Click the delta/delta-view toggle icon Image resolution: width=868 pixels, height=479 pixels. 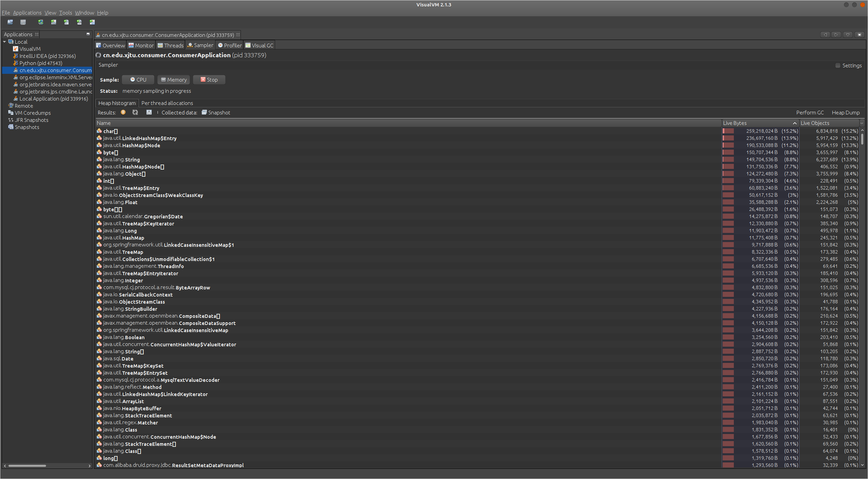[146, 112]
